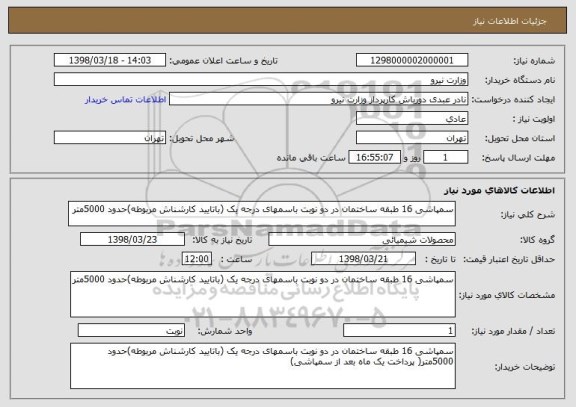The image size is (576, 407).
Task: Click the label اولویت نیاز
Action: pyautogui.click(x=534, y=119)
